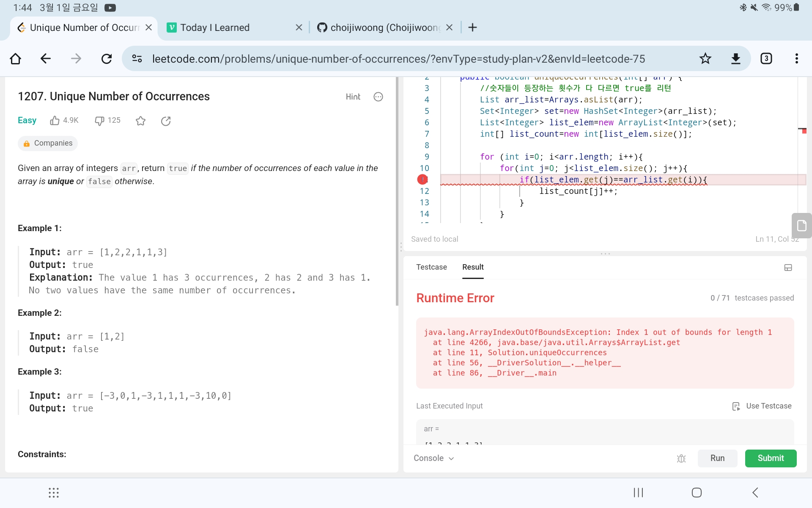The image size is (812, 508).
Task: Click the vertical panel divider handle
Action: (x=401, y=247)
